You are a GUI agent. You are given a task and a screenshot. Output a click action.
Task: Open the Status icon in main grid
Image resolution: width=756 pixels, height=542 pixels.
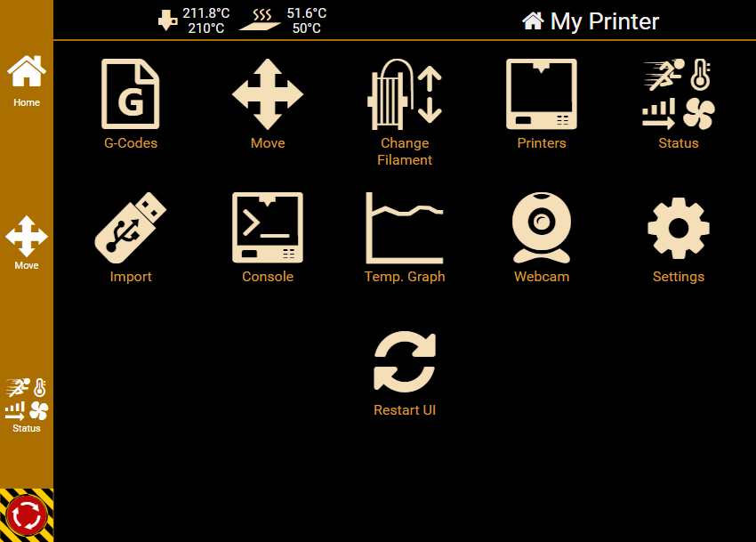679,94
